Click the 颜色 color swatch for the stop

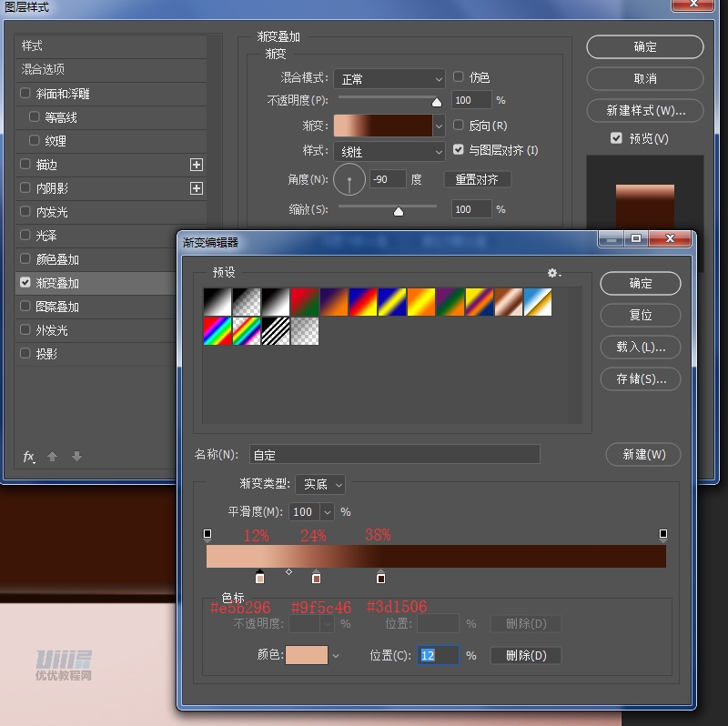pos(307,655)
